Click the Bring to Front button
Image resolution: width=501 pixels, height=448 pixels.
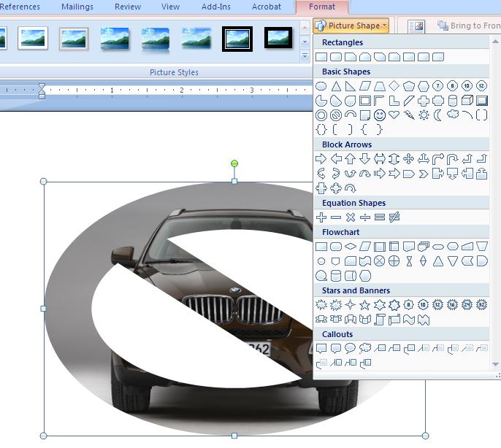[x=467, y=26]
